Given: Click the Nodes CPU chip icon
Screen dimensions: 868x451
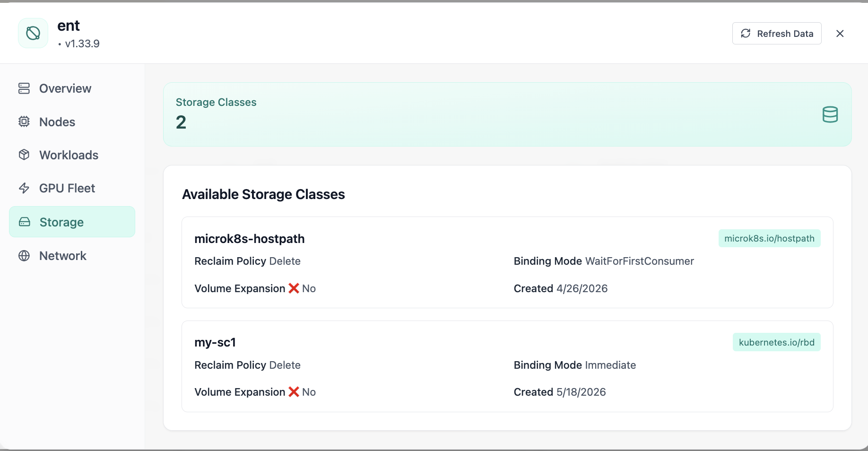Looking at the screenshot, I should [x=24, y=121].
